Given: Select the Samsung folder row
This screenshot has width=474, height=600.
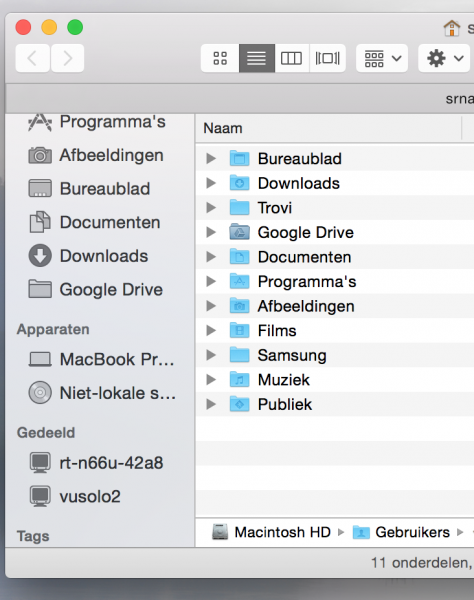Looking at the screenshot, I should point(335,355).
